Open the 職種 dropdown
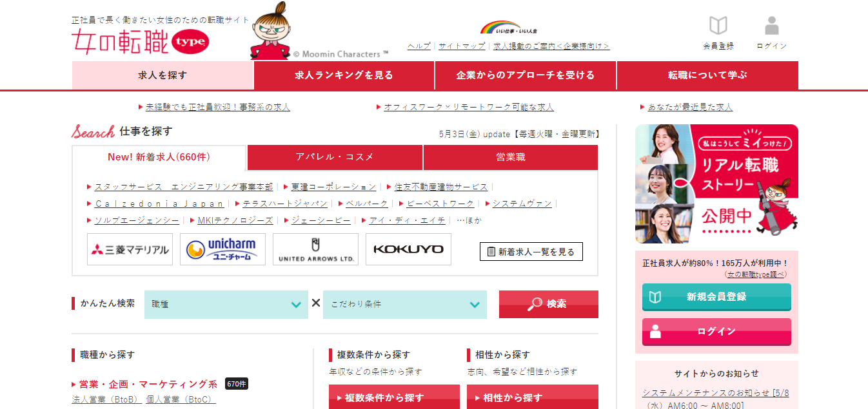868x409 pixels. [x=226, y=304]
